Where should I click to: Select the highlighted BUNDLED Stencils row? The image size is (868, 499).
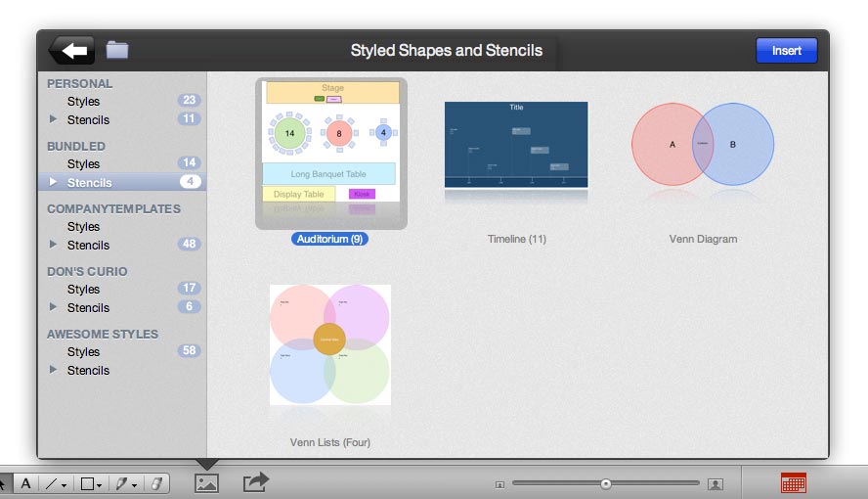(122, 182)
